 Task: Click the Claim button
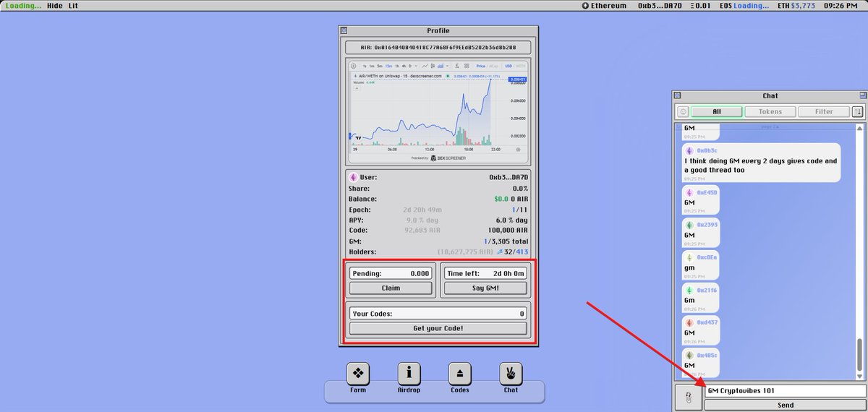tap(391, 288)
